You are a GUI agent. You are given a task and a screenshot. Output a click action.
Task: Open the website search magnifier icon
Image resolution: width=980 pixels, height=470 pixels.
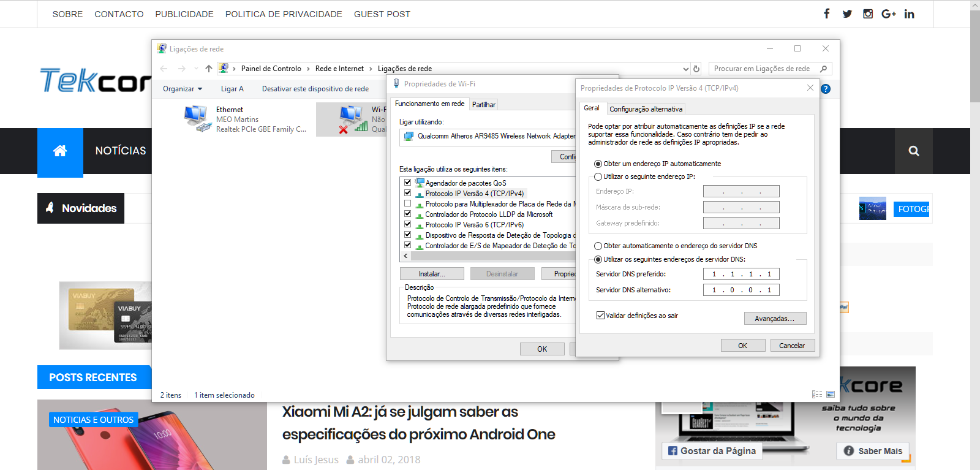click(x=914, y=151)
